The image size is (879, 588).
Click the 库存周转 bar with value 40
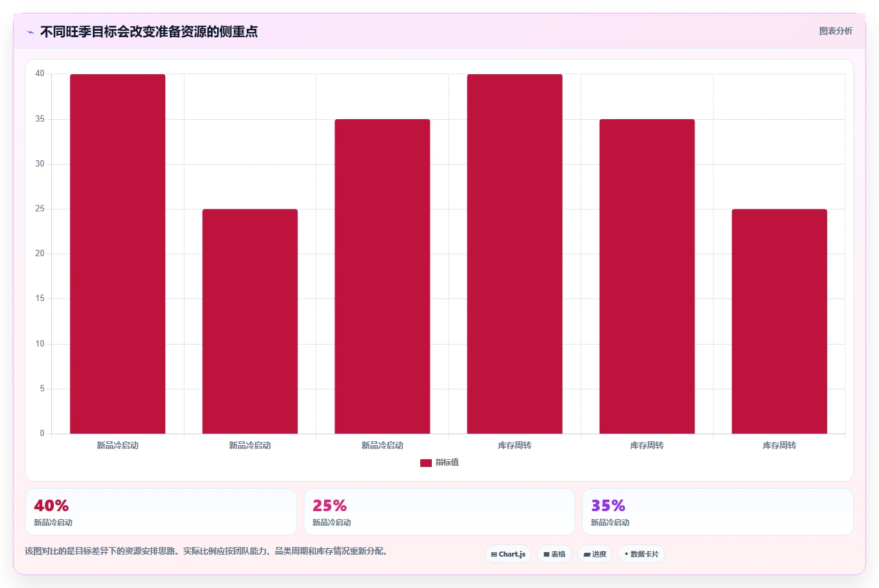[x=514, y=254]
